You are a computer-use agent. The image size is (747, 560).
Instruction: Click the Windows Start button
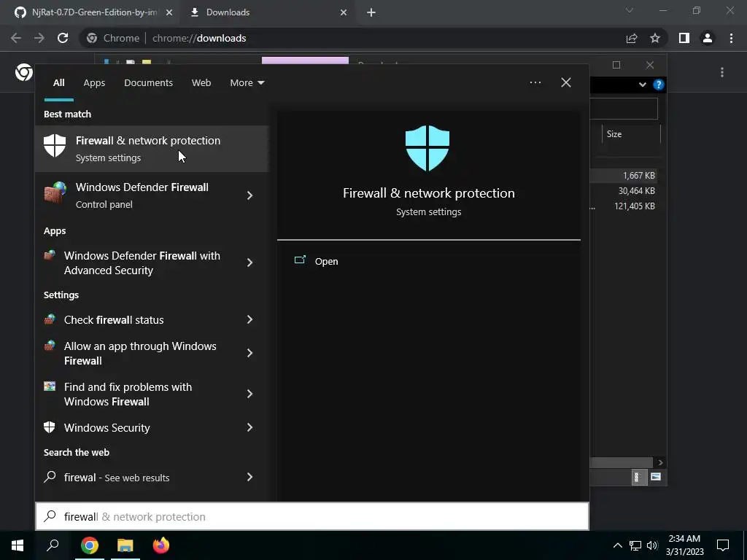tap(18, 545)
